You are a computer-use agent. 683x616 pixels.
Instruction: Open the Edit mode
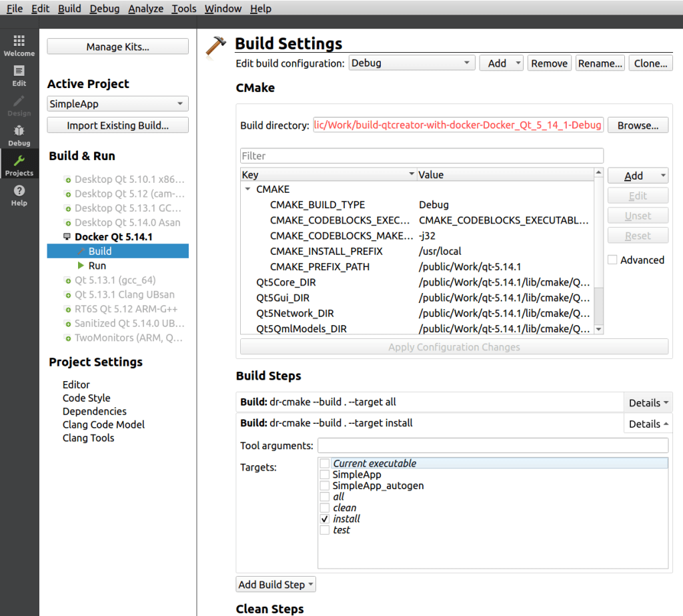click(x=19, y=74)
